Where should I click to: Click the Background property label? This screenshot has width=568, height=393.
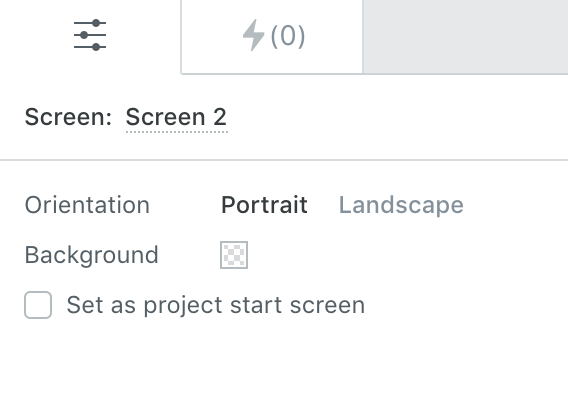[91, 255]
